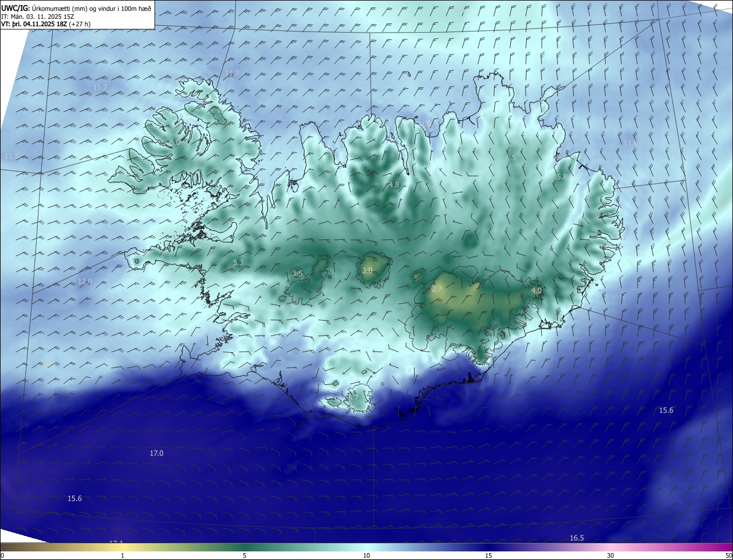This screenshot has width=733, height=560.
Task: Click the colour scale tick label 1
Action: click(x=123, y=555)
